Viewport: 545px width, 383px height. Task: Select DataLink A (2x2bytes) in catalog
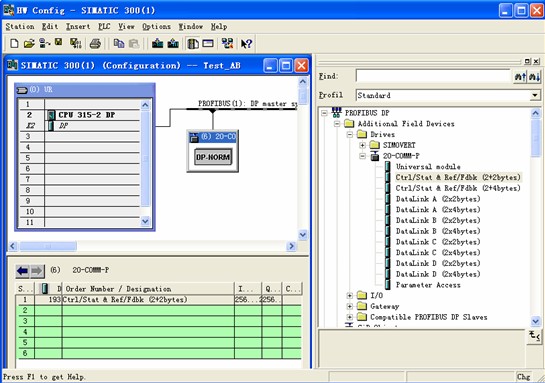pos(438,199)
